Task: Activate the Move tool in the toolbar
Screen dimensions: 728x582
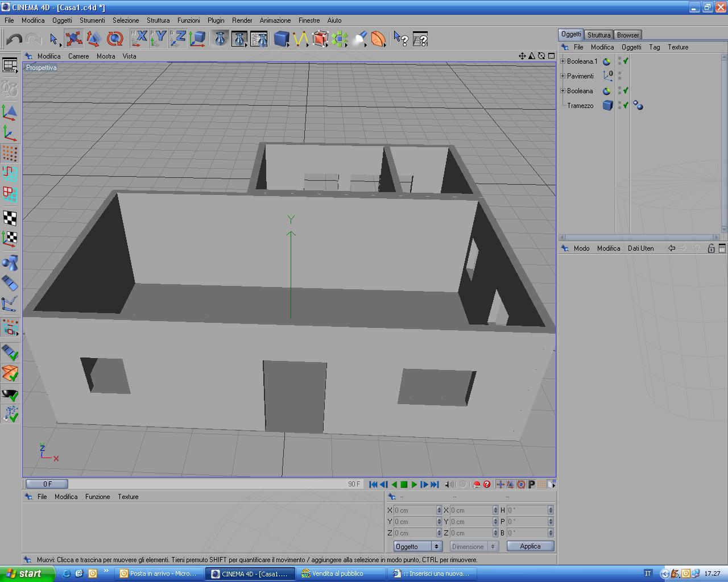Action: (x=73, y=39)
